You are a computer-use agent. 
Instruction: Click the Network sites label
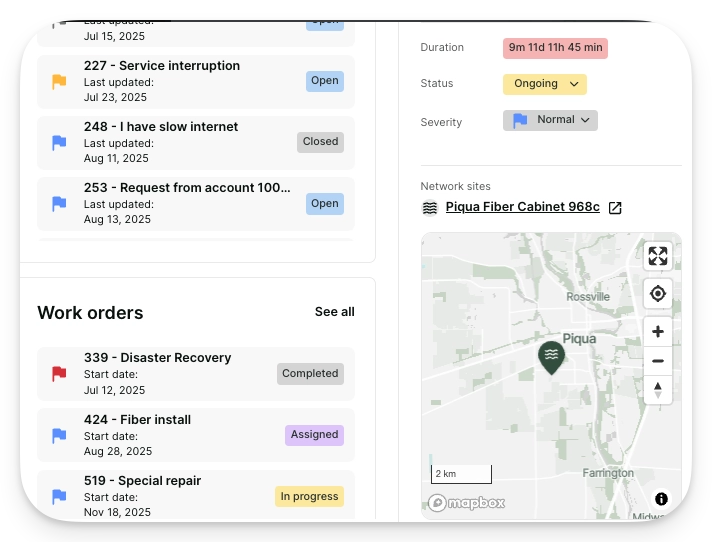pyautogui.click(x=455, y=187)
